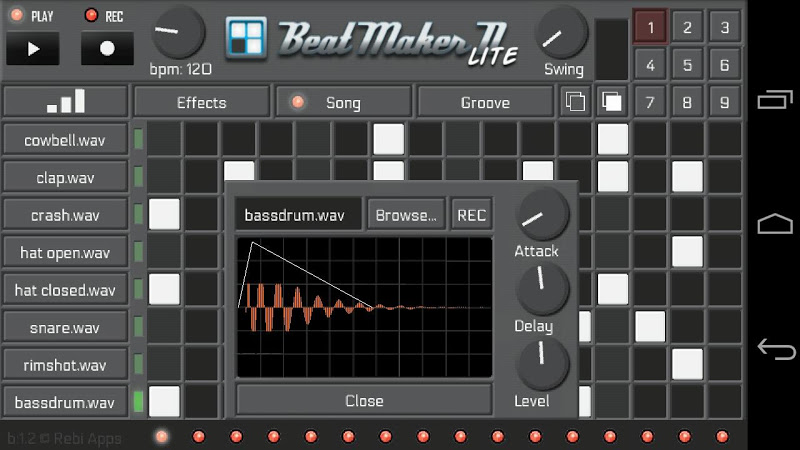Open the Effects panel
Viewport: 800px width, 450px height.
(202, 102)
